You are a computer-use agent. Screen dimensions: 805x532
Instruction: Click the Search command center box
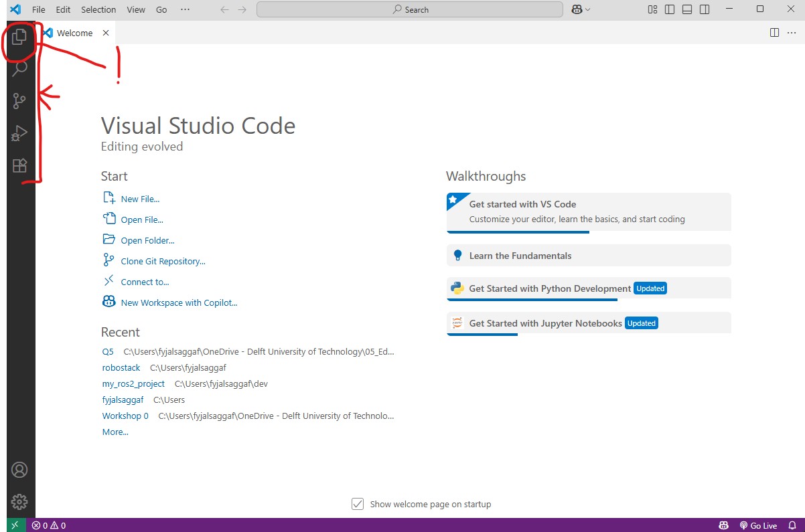(410, 9)
